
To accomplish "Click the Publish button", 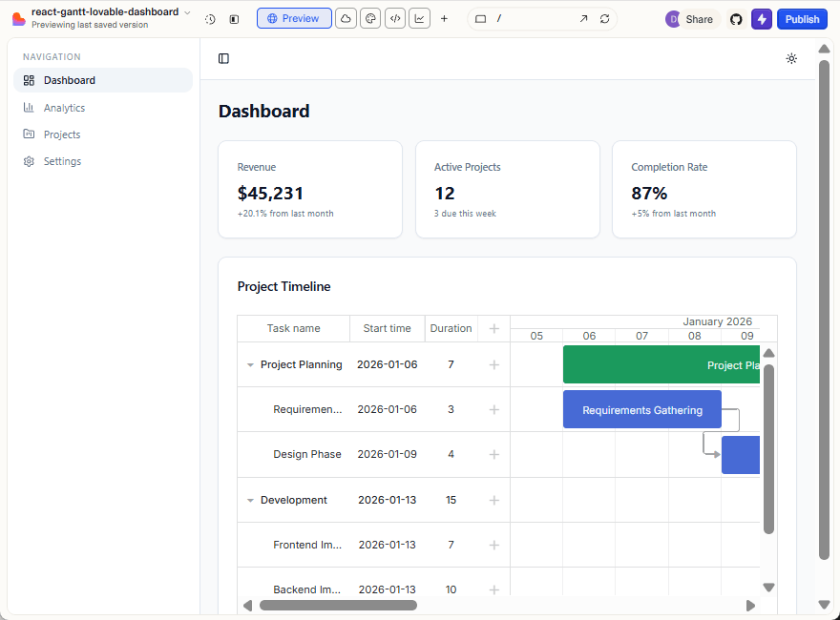I will [802, 18].
